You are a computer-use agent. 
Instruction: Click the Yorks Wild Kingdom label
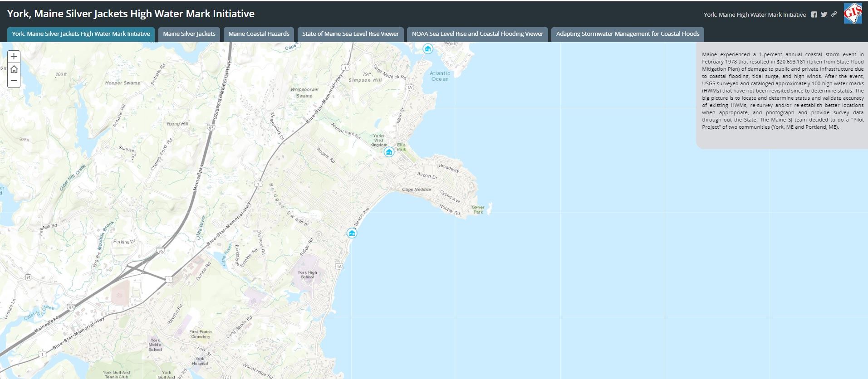[x=378, y=140]
